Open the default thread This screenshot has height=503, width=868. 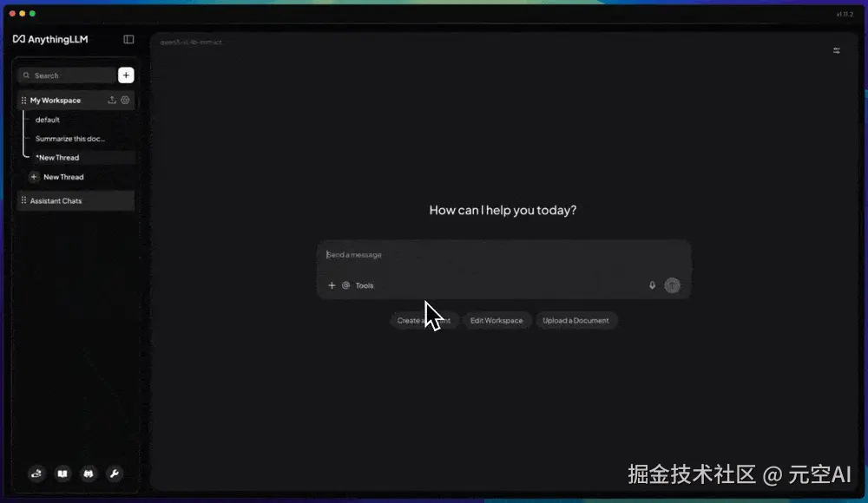pyautogui.click(x=48, y=120)
